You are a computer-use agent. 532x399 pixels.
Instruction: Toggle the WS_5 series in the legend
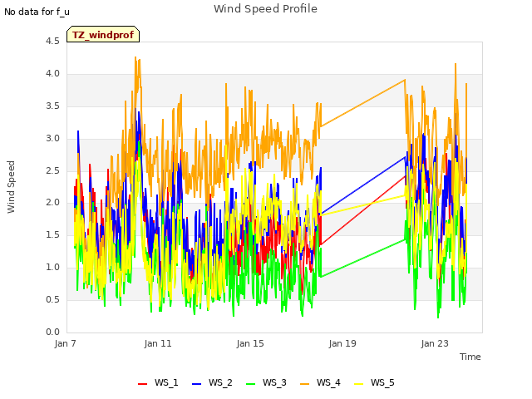coord(374,382)
